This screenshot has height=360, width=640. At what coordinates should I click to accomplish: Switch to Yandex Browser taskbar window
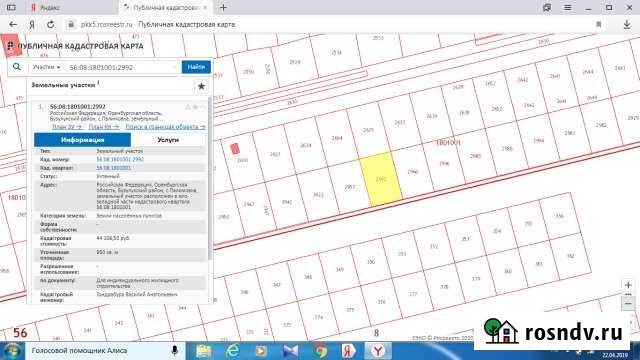tap(378, 351)
